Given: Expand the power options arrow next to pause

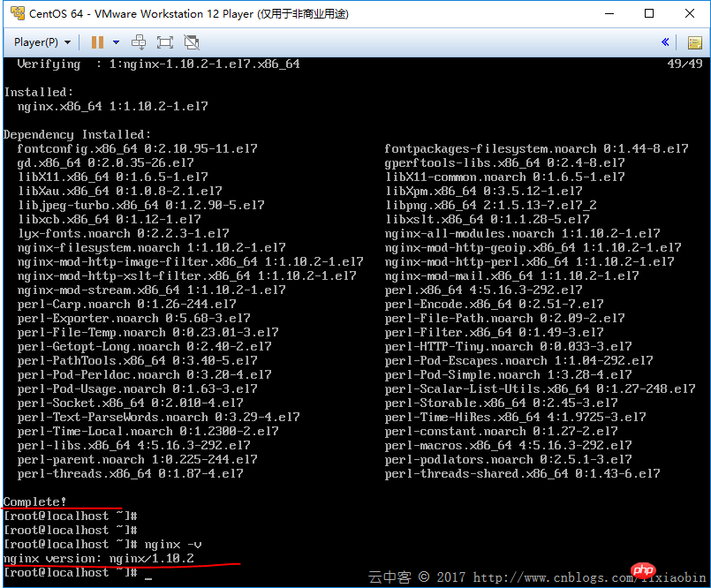Looking at the screenshot, I should point(116,42).
